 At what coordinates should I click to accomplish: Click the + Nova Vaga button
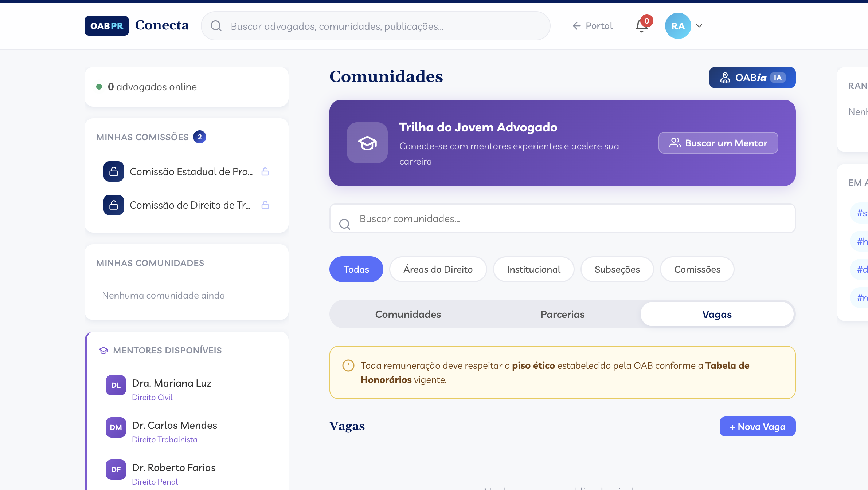coord(757,426)
